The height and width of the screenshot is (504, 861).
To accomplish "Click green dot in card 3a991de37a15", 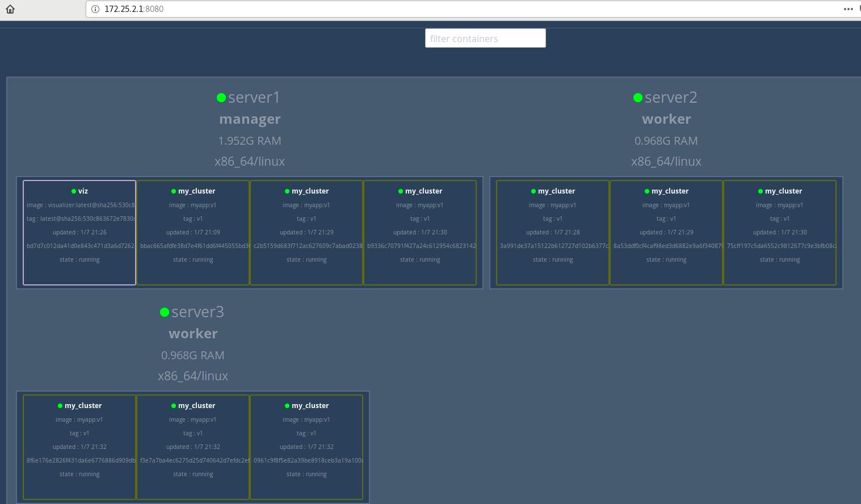I will (534, 191).
